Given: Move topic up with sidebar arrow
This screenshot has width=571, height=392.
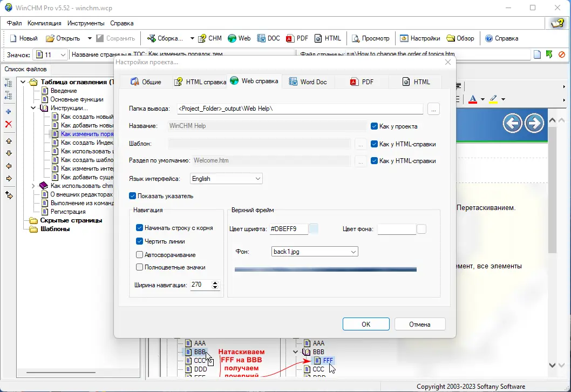Looking at the screenshot, I should (x=9, y=141).
